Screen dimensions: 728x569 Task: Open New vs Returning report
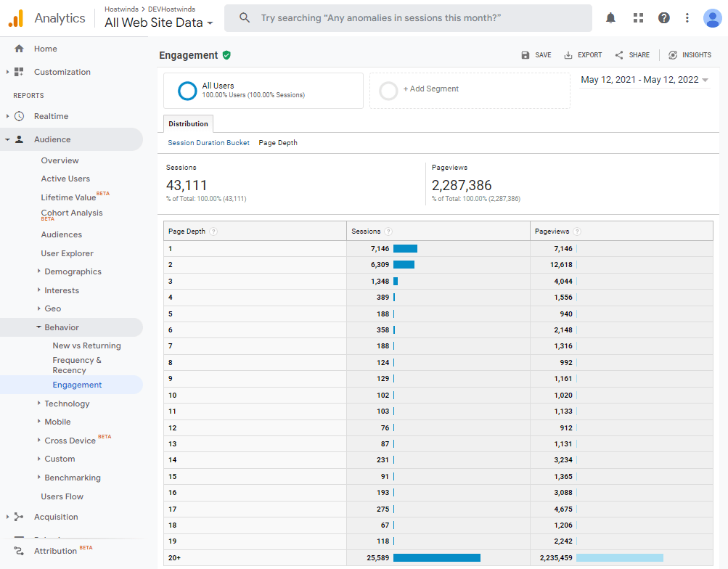[x=87, y=345]
